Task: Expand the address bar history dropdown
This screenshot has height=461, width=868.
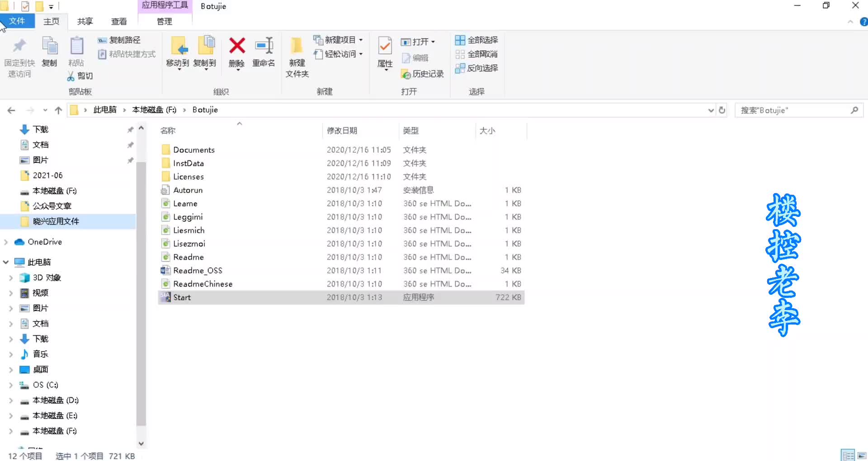Action: (711, 110)
